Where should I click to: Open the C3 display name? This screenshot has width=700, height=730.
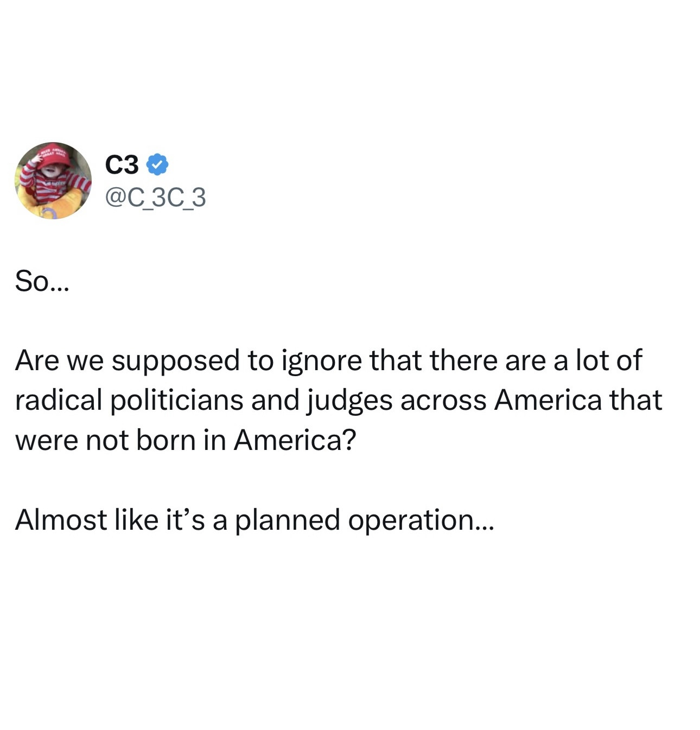(122, 164)
